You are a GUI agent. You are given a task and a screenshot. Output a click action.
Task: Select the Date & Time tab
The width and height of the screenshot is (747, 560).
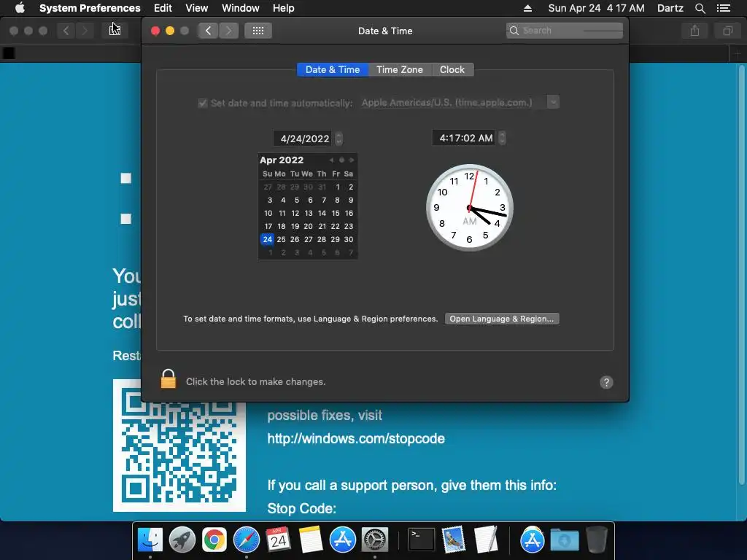pos(333,69)
